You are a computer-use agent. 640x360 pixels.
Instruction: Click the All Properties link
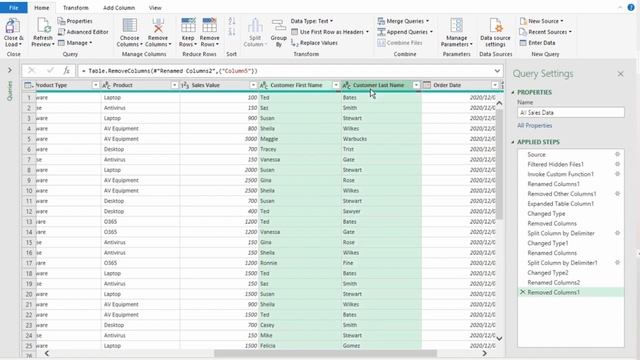coord(534,126)
